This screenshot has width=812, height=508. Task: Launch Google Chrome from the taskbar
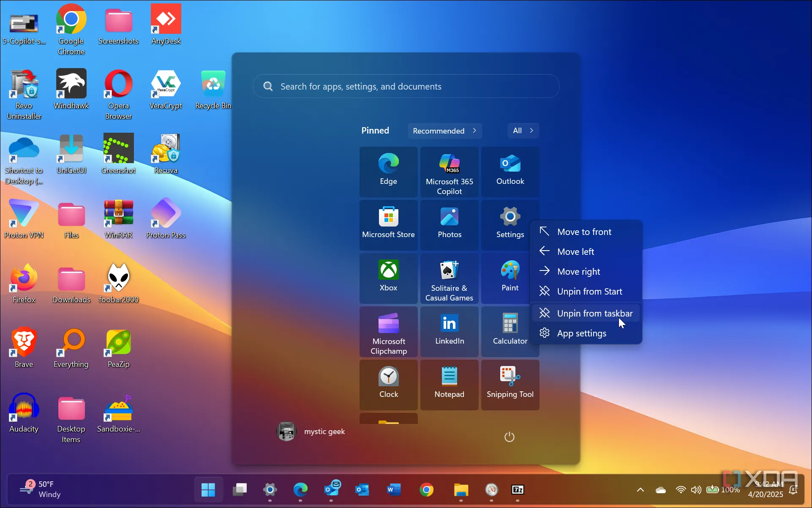coord(427,489)
